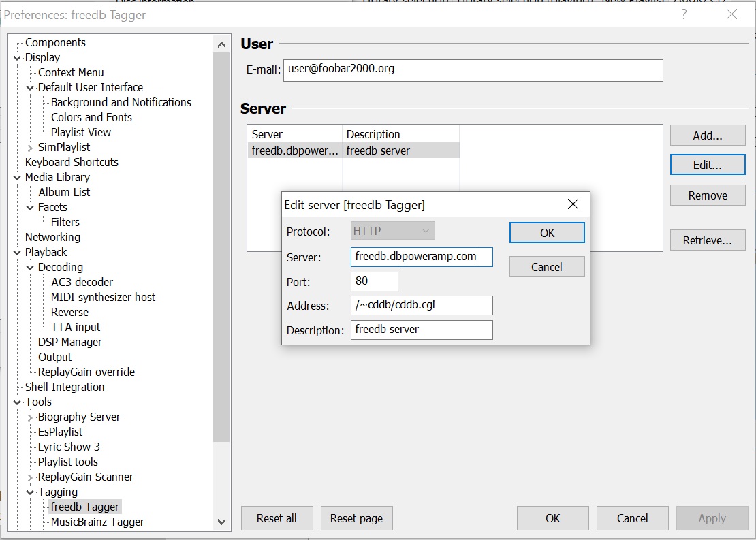Click the Add... server button
Screen dimensions: 756x540
click(707, 136)
